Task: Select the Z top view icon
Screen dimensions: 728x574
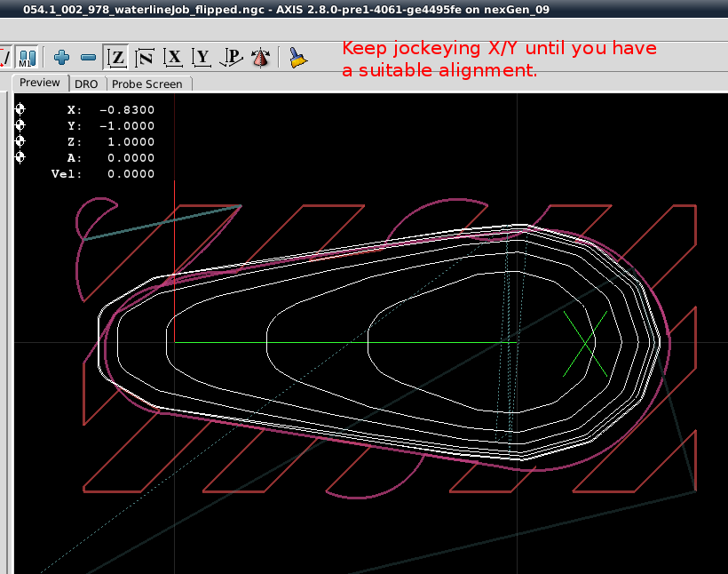Action: (115, 58)
